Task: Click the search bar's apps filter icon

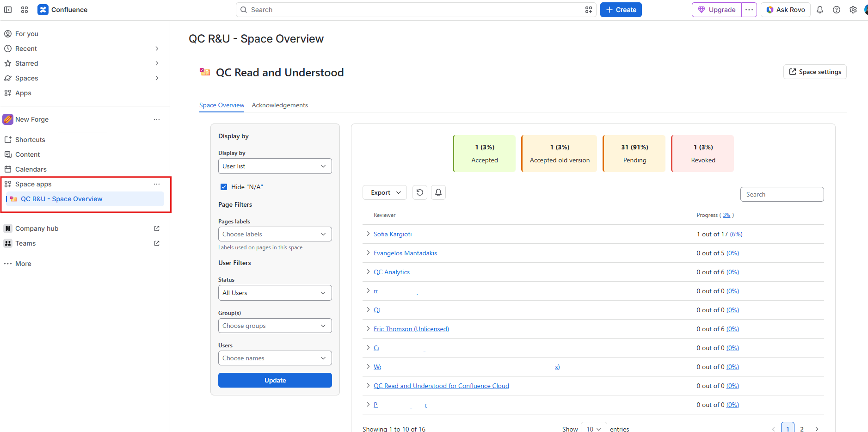Action: 589,10
